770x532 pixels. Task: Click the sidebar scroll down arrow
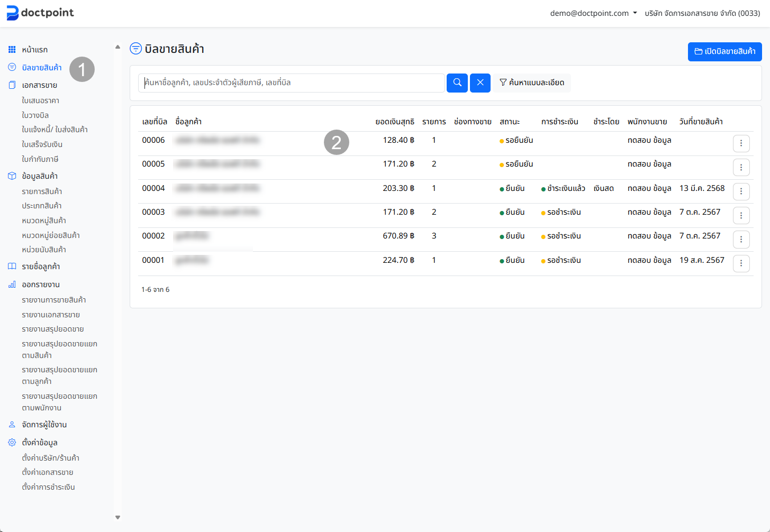click(x=117, y=517)
